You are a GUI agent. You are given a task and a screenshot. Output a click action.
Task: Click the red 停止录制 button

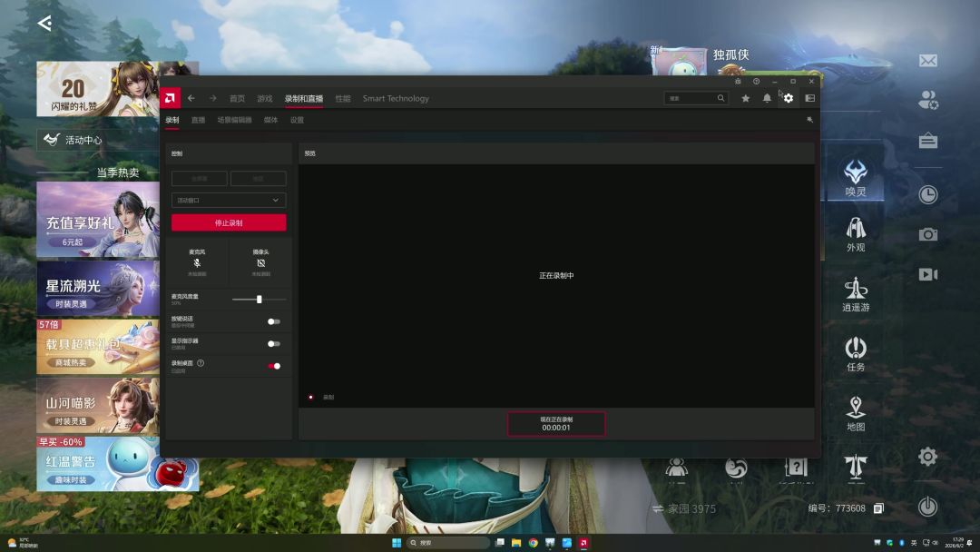pos(229,222)
